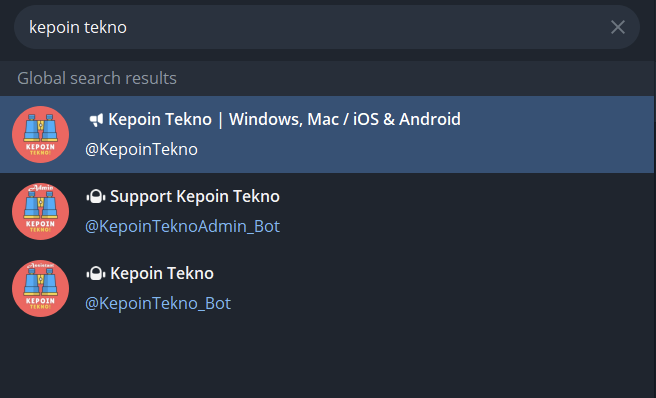Click the bot icon beside the Kepoin Tekno bot

(x=96, y=274)
